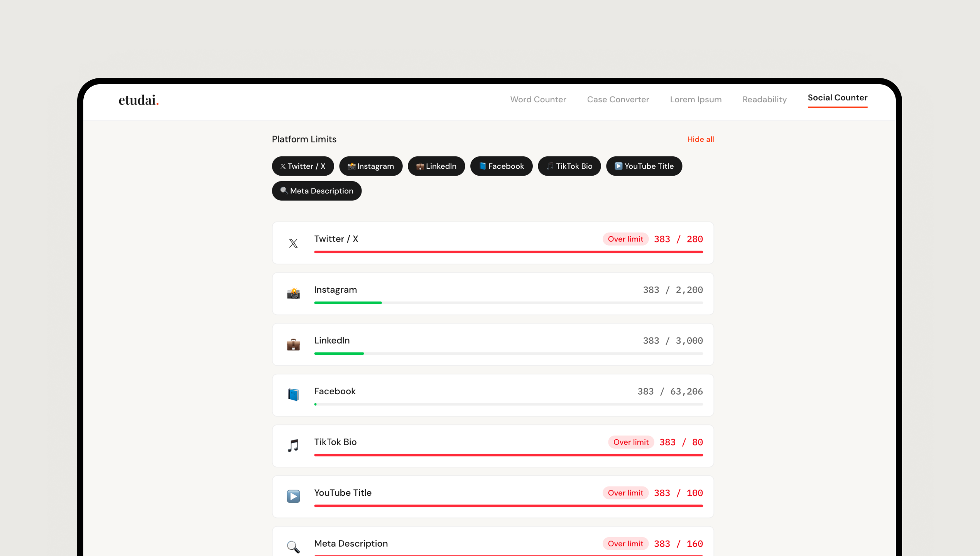Go to the Case Converter page
Screen dimensions: 980x556
(618, 100)
